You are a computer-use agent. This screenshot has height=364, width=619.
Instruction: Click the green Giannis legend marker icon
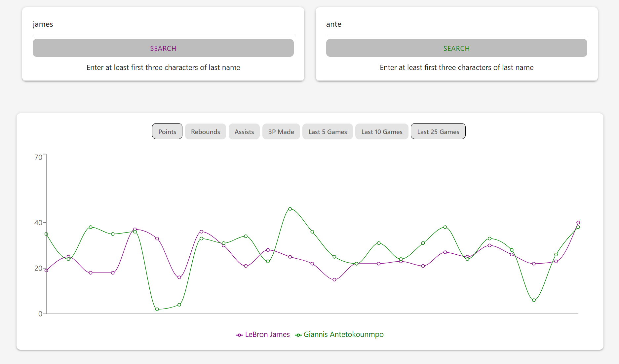click(x=298, y=335)
